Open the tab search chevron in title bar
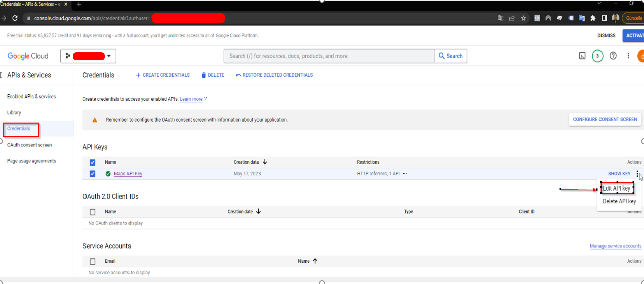Image resolution: width=644 pixels, height=284 pixels. point(599,3)
